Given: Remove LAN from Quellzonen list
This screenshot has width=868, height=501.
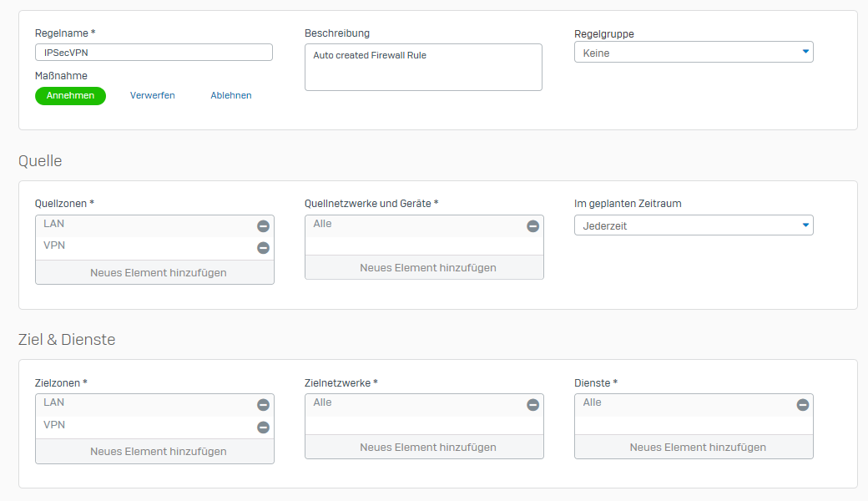Looking at the screenshot, I should tap(263, 226).
